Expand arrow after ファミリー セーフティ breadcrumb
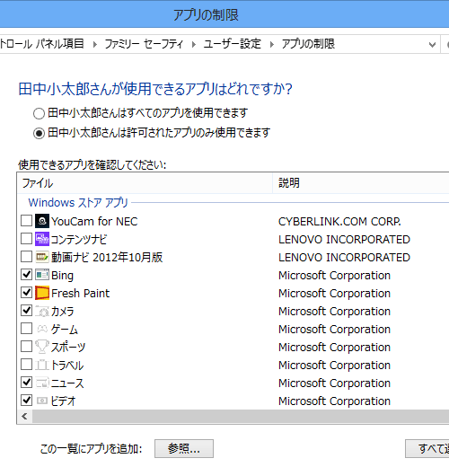Screen dimensions: 449x476 pyautogui.click(x=194, y=45)
